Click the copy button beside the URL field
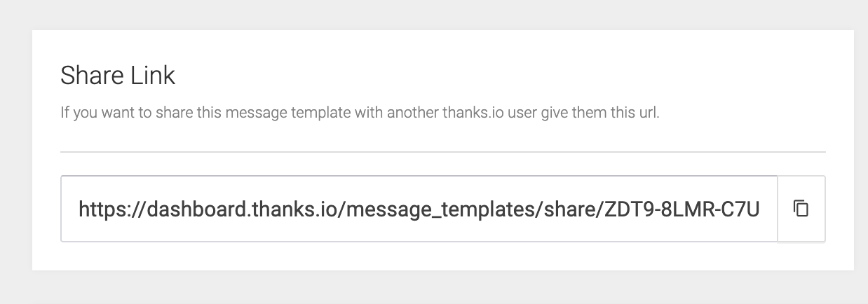The height and width of the screenshot is (304, 868). (x=801, y=209)
